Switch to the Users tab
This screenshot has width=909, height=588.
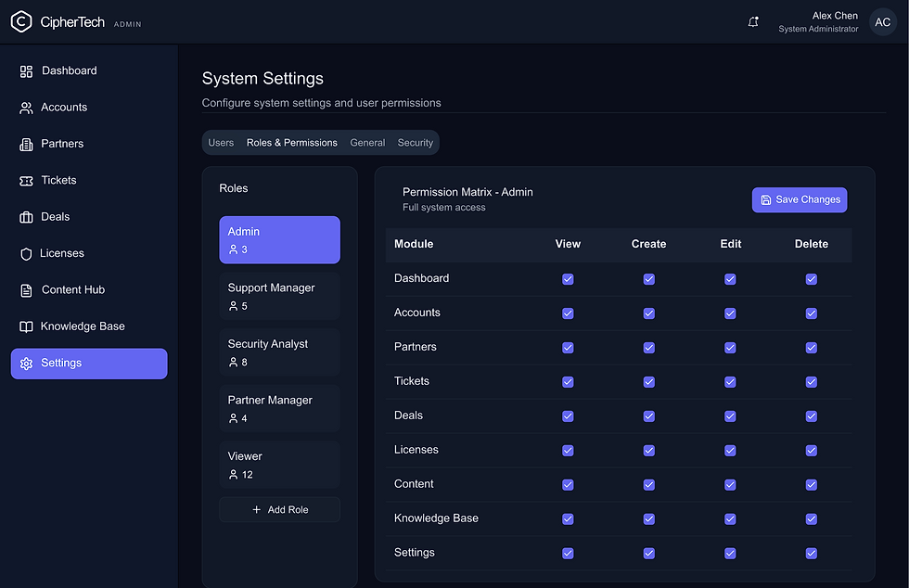tap(221, 142)
